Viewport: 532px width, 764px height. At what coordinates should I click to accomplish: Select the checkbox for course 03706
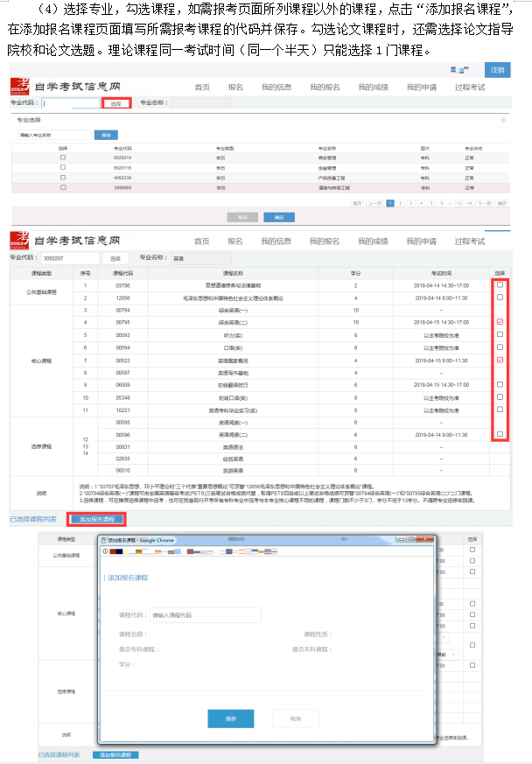tap(500, 285)
